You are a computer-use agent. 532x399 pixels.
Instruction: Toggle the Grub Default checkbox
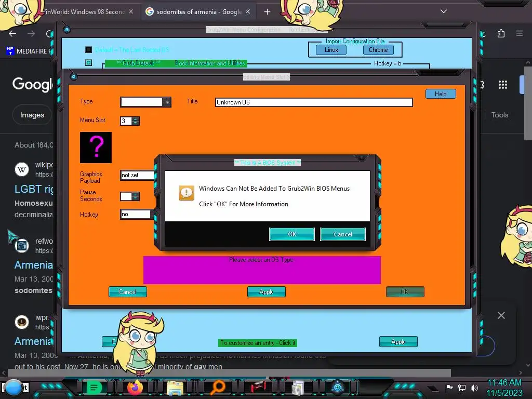[88, 63]
